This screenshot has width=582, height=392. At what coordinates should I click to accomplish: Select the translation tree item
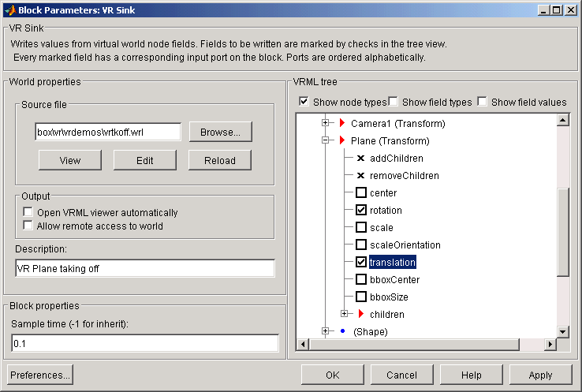click(392, 262)
